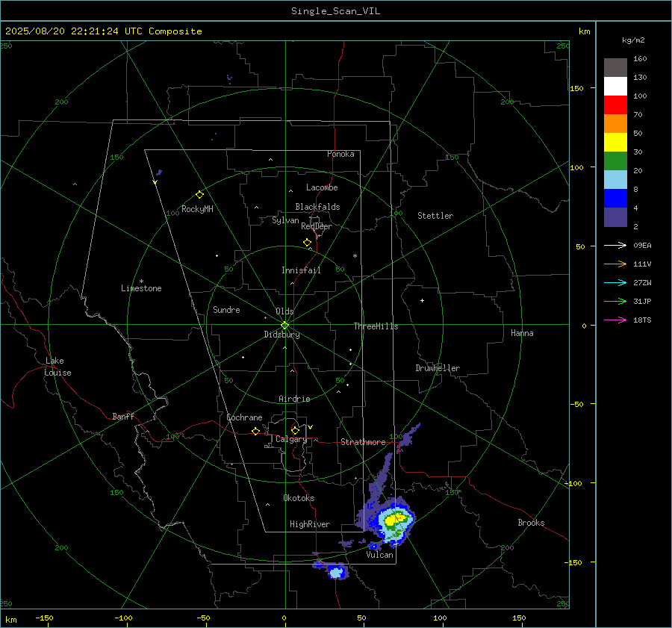Click the magenta 18TS arrow in legend
672x628 pixels.
tap(615, 320)
